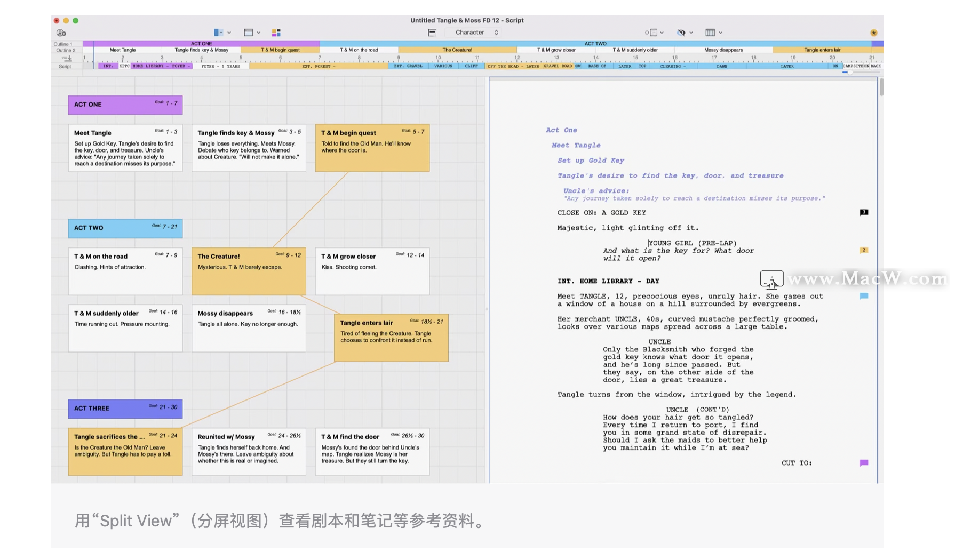Select the Reunited w/ Mossy beat card

(249, 451)
